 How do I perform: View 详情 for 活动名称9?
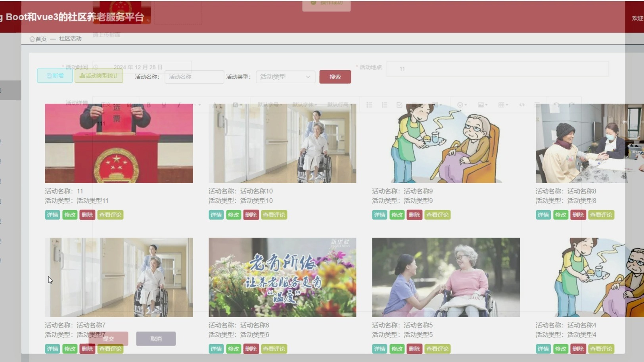379,215
